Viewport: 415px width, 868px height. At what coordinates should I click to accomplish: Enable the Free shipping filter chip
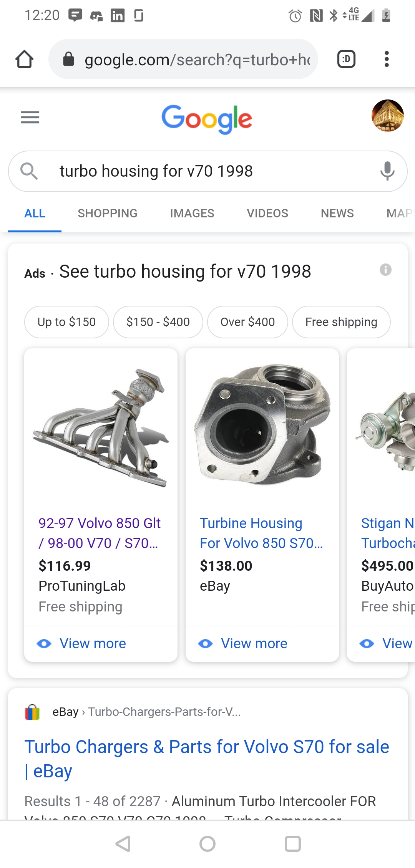[x=341, y=322]
